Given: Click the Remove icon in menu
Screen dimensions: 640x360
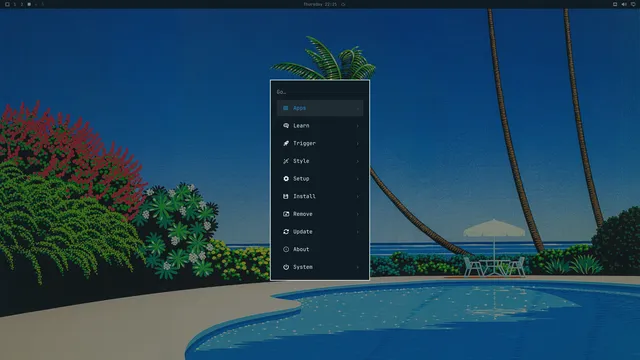Looking at the screenshot, I should click(x=286, y=214).
